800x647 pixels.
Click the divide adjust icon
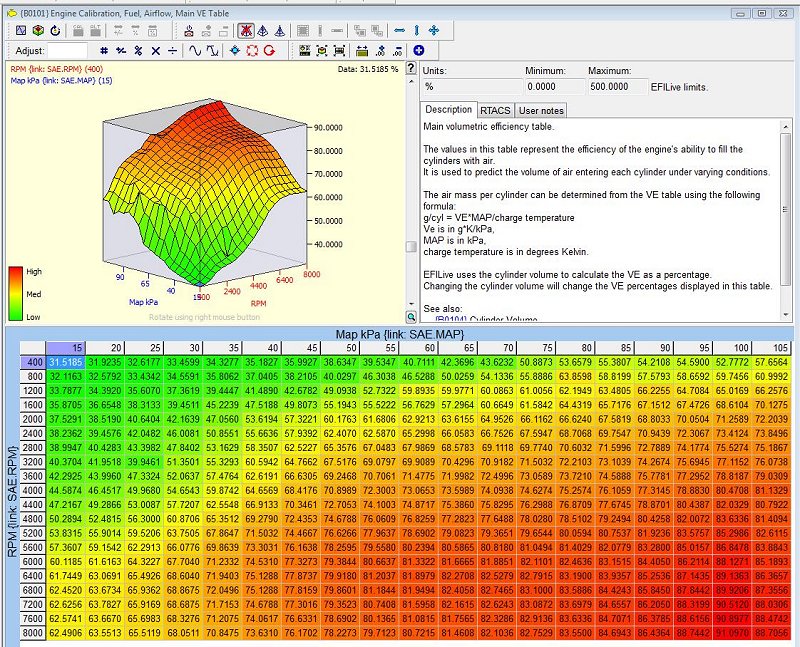(x=172, y=51)
